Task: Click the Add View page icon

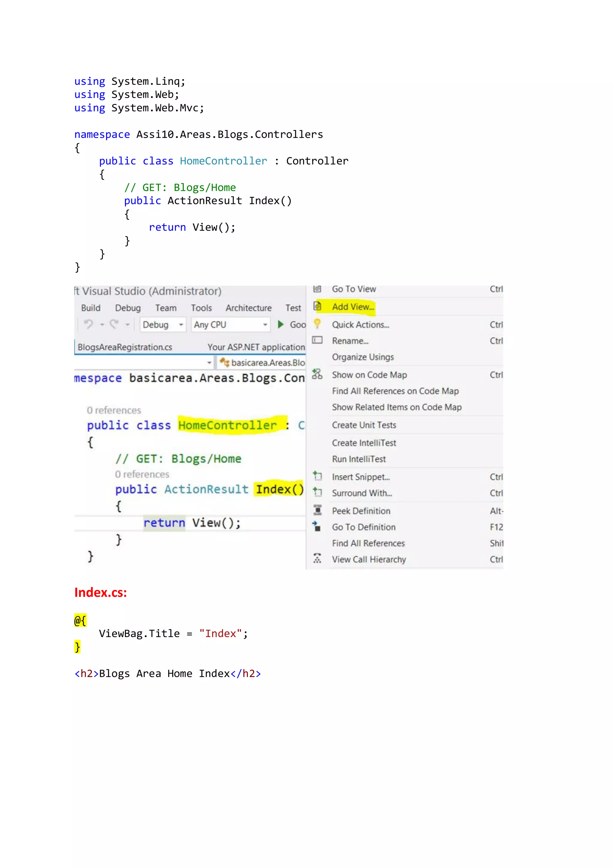Action: pos(317,306)
